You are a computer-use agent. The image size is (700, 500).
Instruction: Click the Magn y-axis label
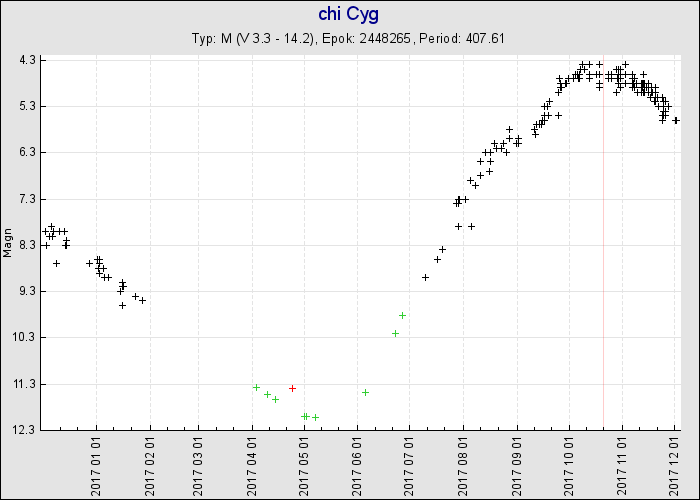(8, 245)
